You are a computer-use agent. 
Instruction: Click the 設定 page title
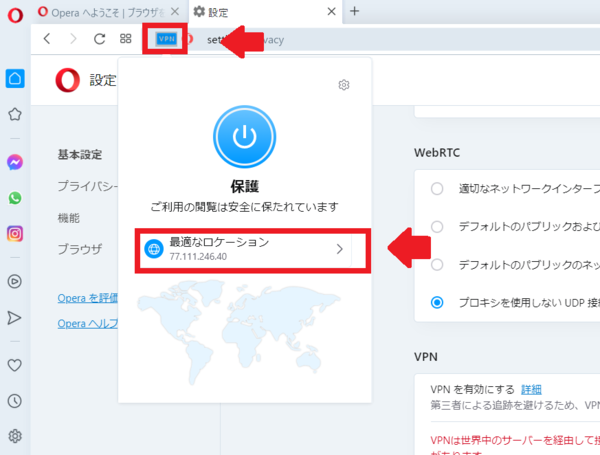click(x=103, y=80)
